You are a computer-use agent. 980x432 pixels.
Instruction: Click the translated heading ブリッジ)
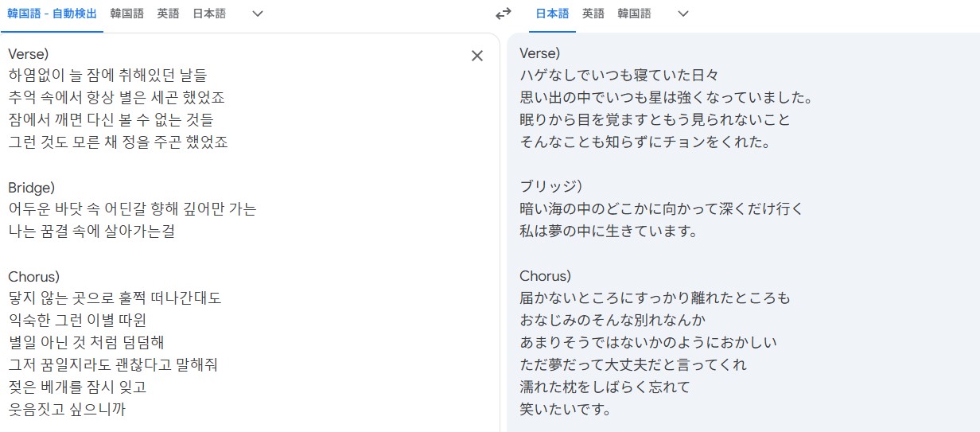(551, 187)
